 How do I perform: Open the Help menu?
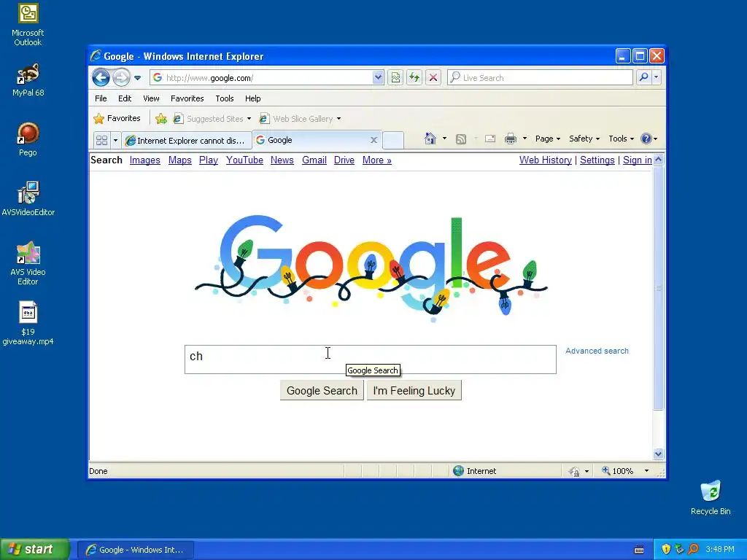click(x=253, y=98)
